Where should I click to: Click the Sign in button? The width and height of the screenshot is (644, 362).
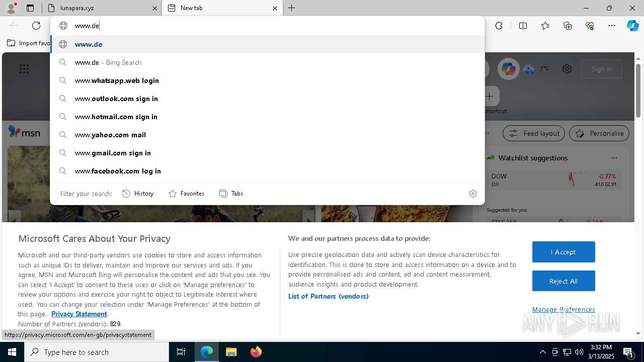click(602, 69)
